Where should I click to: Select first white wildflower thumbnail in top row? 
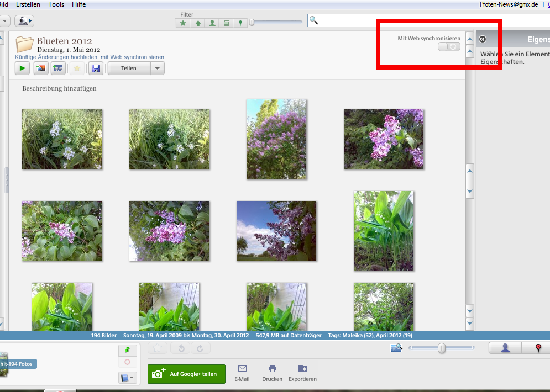point(62,139)
